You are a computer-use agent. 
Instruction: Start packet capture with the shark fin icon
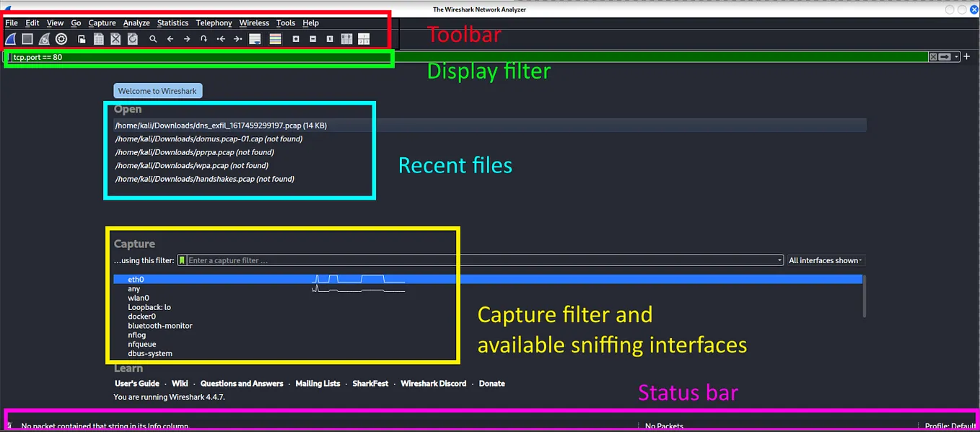point(10,38)
